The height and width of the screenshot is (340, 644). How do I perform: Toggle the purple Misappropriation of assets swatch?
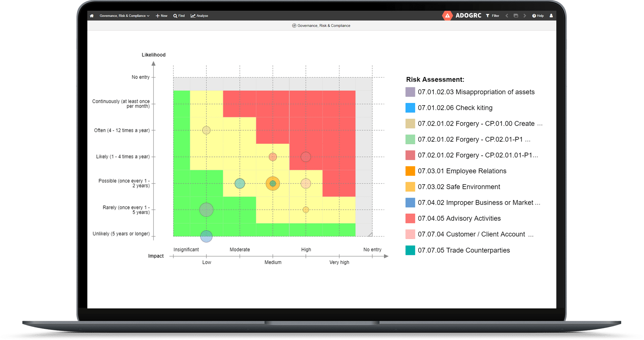point(410,92)
